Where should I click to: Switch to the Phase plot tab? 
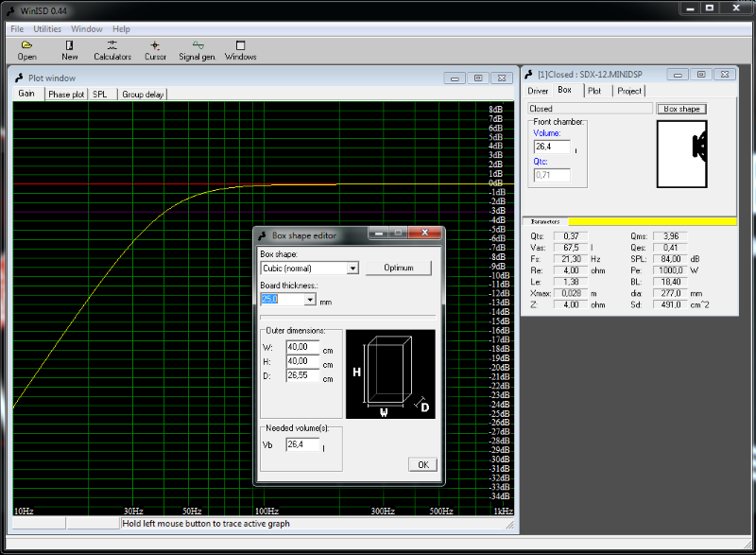(66, 95)
